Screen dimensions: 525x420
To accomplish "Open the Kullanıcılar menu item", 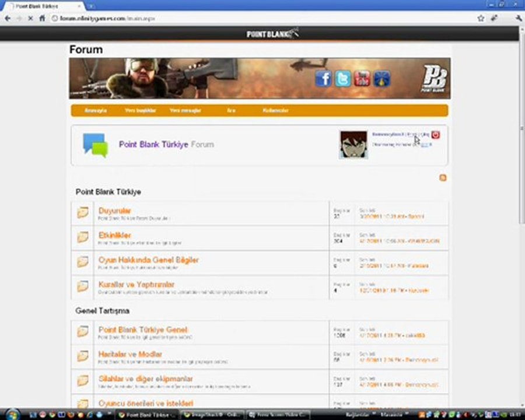I will [275, 110].
